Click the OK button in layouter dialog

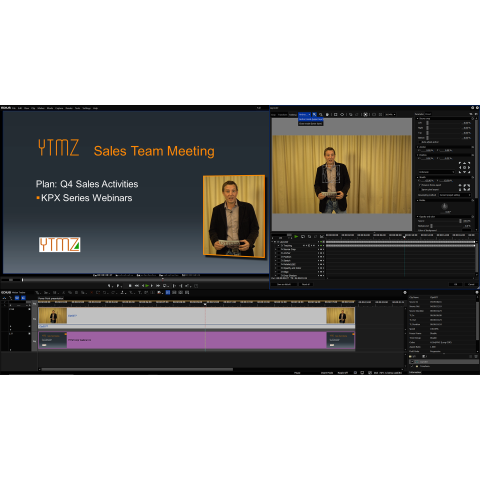coord(456,284)
